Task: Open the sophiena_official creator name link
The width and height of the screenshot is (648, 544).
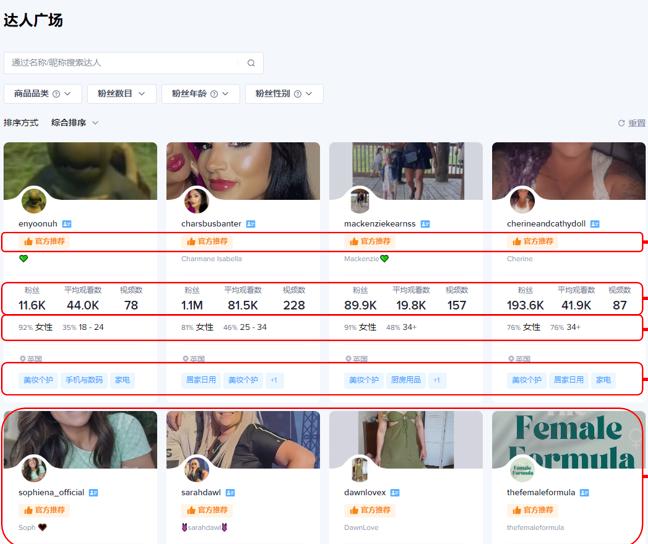Action: [x=51, y=492]
